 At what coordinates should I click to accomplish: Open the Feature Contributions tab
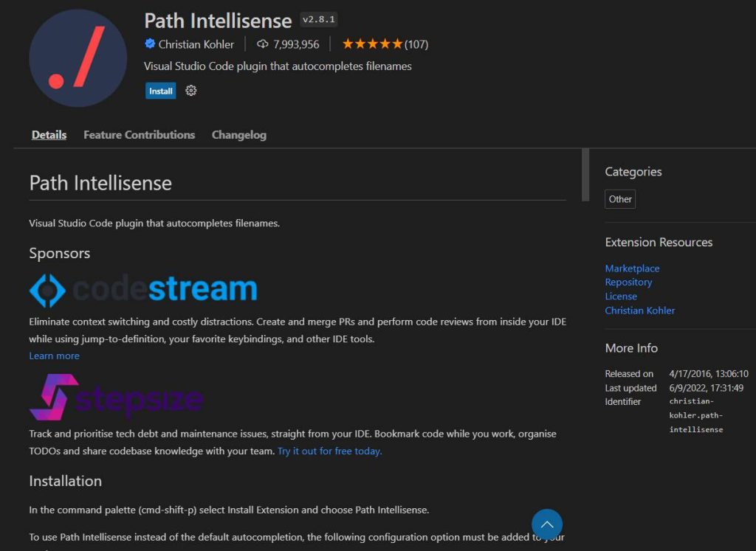[x=139, y=135]
